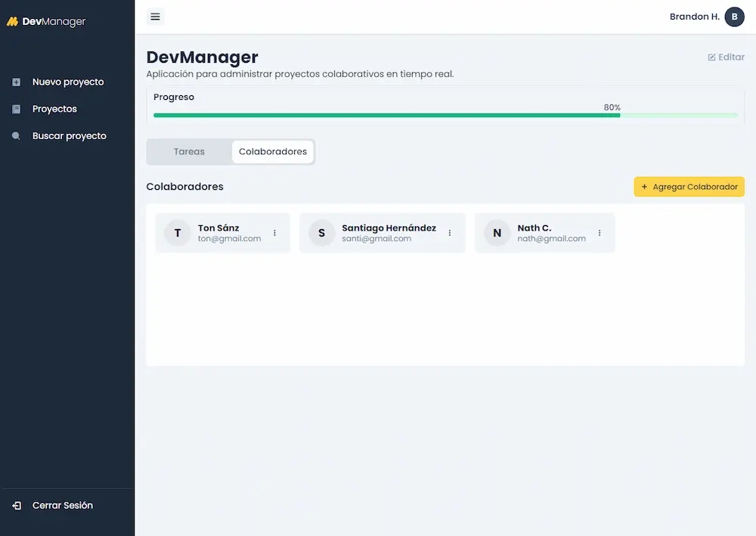756x536 pixels.
Task: Open options menu for Ton Sánz
Action: coord(274,233)
